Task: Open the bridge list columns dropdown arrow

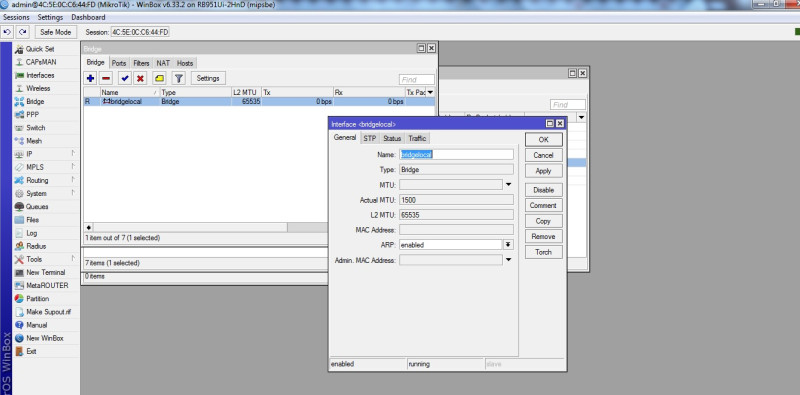Action: (x=430, y=92)
